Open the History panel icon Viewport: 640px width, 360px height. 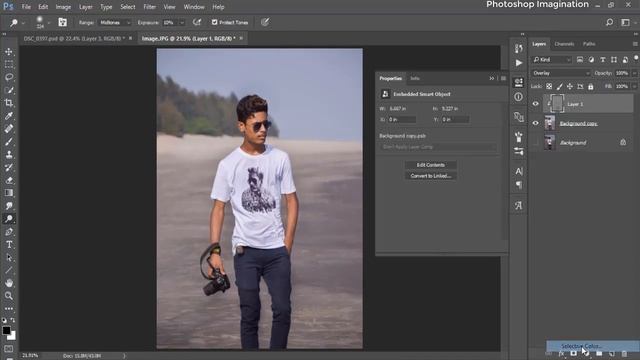click(518, 49)
